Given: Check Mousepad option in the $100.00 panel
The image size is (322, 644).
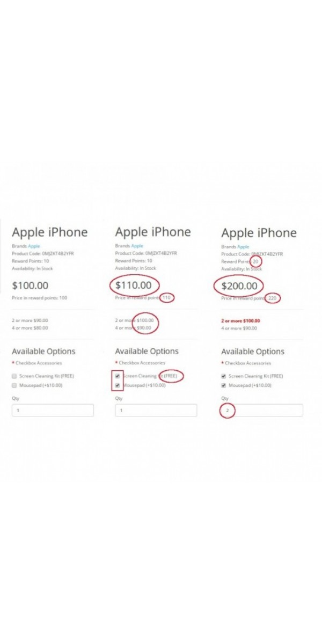Looking at the screenshot, I should point(14,385).
